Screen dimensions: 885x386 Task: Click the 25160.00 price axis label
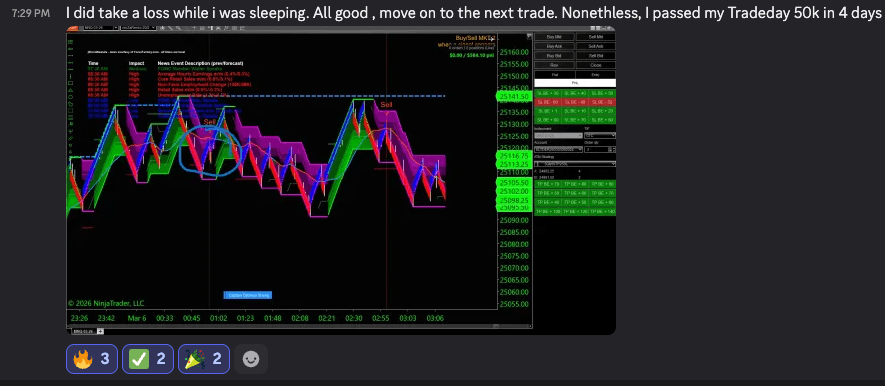514,52
